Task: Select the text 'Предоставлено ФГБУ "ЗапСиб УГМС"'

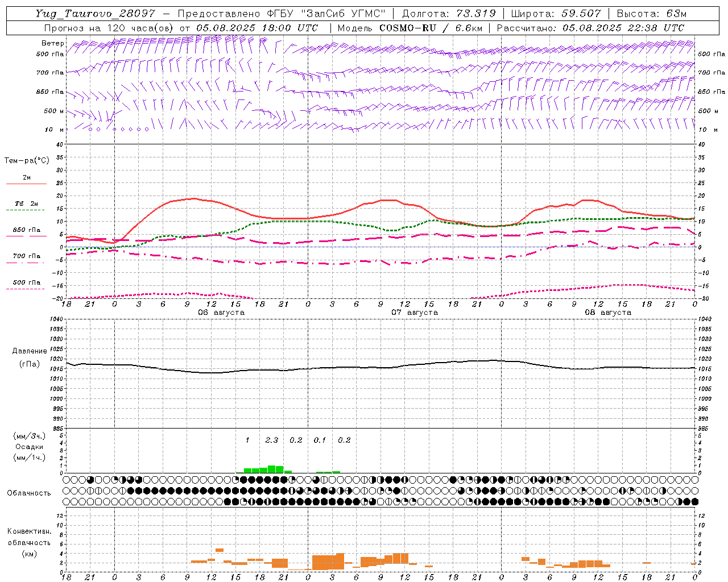Action: point(282,14)
